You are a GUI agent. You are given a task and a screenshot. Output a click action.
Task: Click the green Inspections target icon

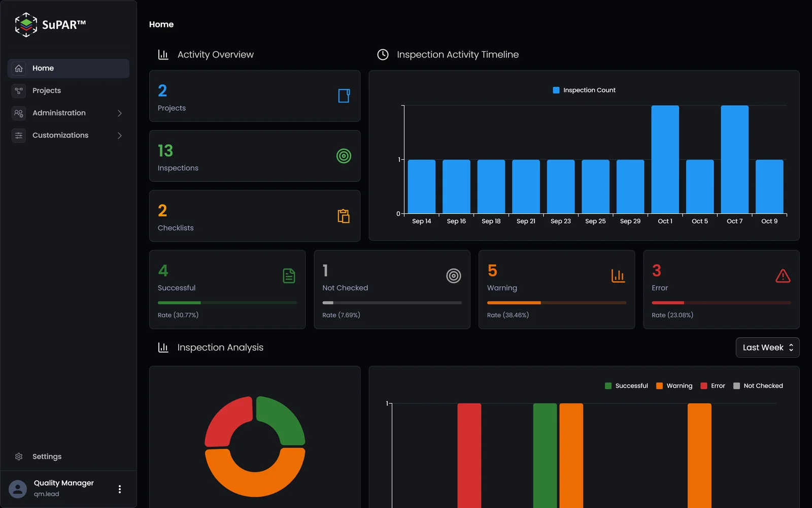tap(344, 156)
